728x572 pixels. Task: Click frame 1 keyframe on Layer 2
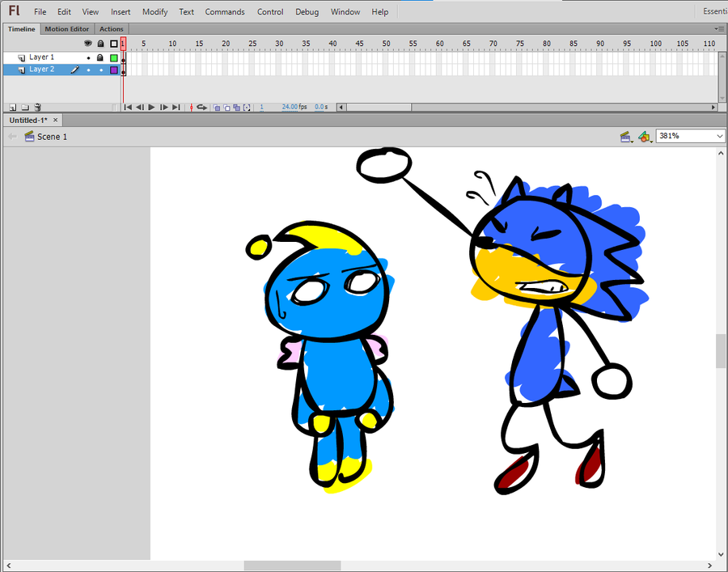tap(123, 70)
